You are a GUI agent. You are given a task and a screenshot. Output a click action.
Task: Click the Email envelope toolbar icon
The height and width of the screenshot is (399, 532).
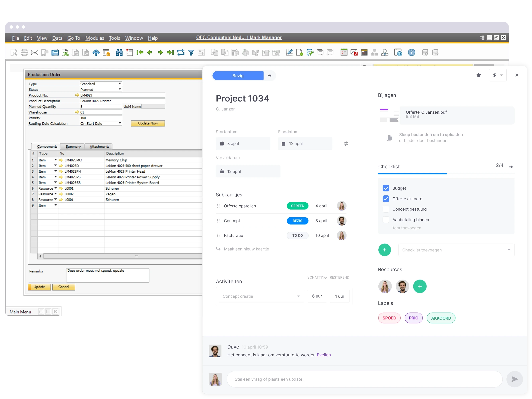click(x=35, y=52)
